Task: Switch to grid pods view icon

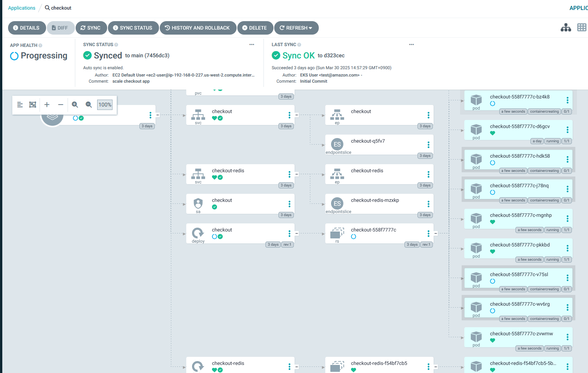Action: (x=582, y=28)
